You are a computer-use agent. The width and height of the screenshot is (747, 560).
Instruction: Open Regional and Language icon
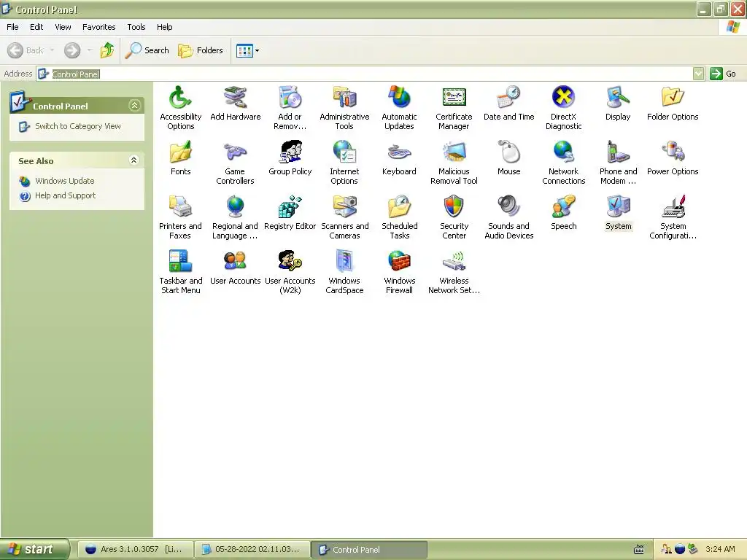click(236, 217)
